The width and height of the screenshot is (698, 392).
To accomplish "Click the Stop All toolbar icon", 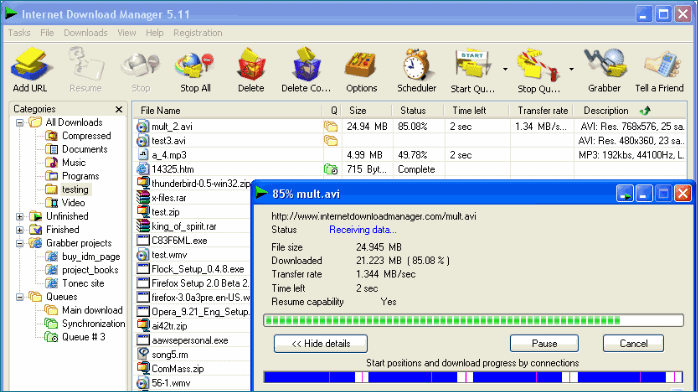I will [195, 70].
